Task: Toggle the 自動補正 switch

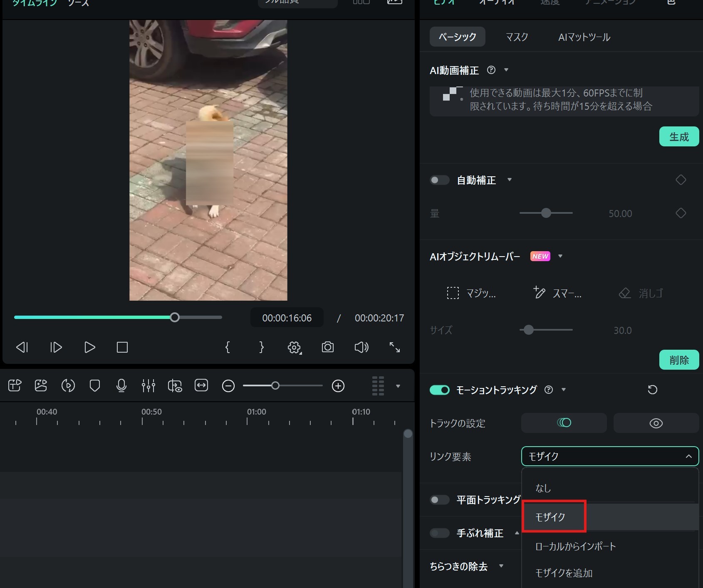Action: click(440, 180)
